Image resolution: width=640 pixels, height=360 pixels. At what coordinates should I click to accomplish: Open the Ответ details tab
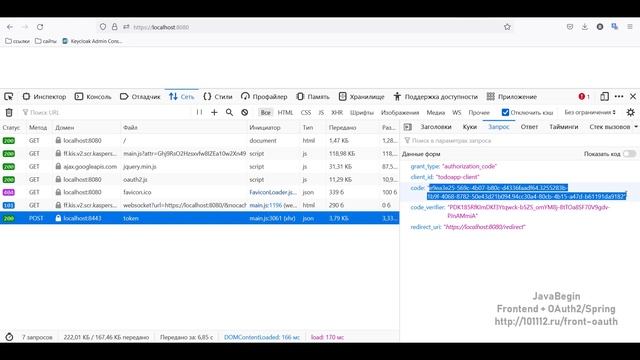529,127
